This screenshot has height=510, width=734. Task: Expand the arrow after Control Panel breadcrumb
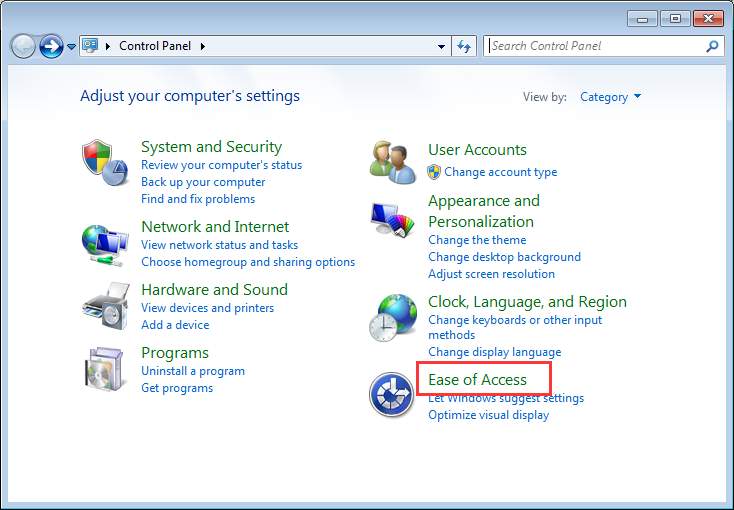point(203,46)
